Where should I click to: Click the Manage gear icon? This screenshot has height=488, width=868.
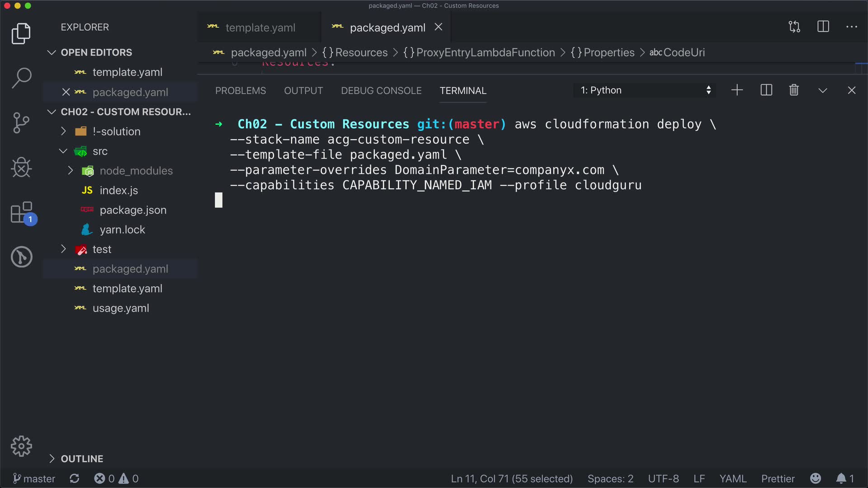(21, 446)
